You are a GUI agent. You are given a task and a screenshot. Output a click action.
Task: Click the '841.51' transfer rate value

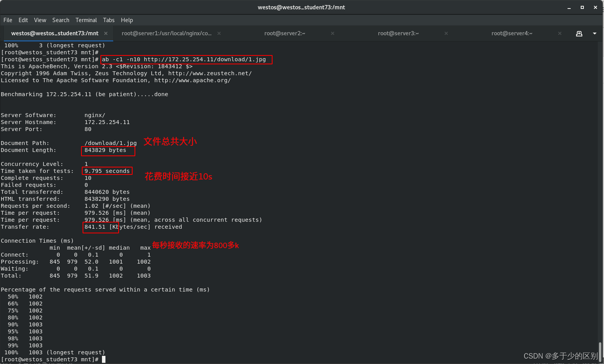pos(95,227)
